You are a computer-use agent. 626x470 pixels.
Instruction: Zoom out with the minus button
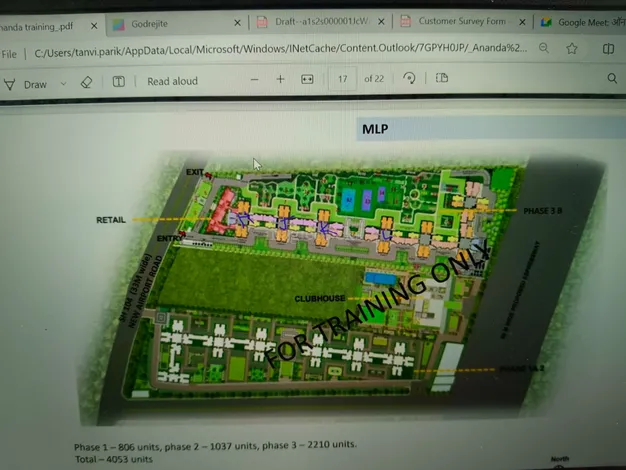point(254,79)
